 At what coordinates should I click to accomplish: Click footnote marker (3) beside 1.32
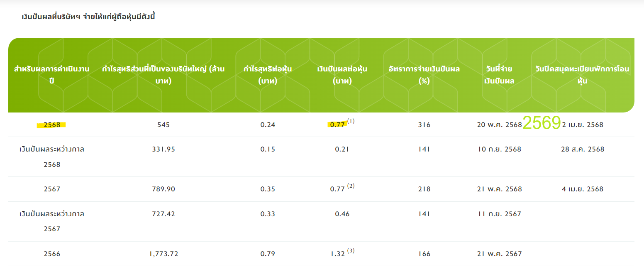[351, 250]
